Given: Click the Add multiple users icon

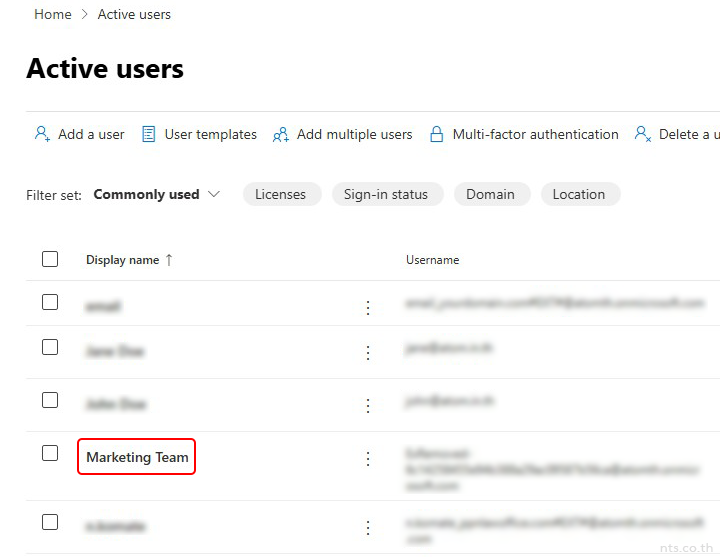Looking at the screenshot, I should pyautogui.click(x=281, y=134).
